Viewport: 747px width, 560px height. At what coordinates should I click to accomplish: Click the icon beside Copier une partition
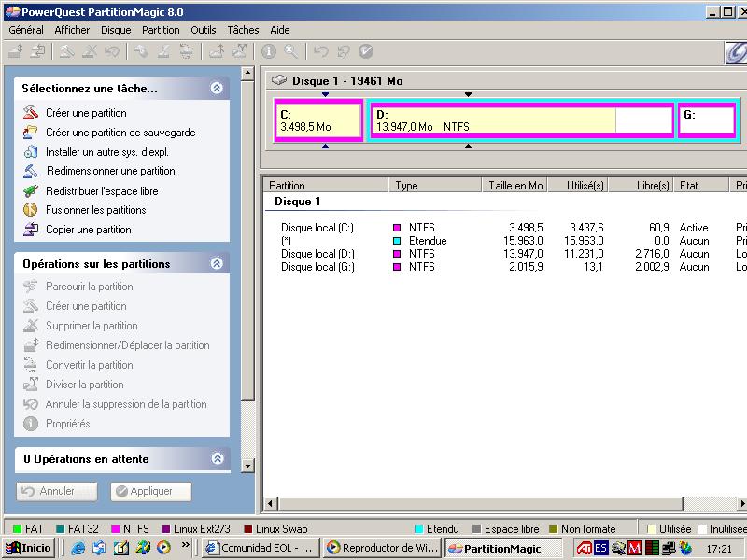pos(31,229)
